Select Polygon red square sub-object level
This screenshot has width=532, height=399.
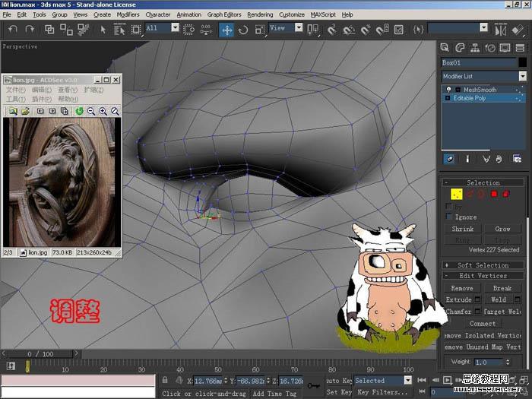(x=494, y=194)
